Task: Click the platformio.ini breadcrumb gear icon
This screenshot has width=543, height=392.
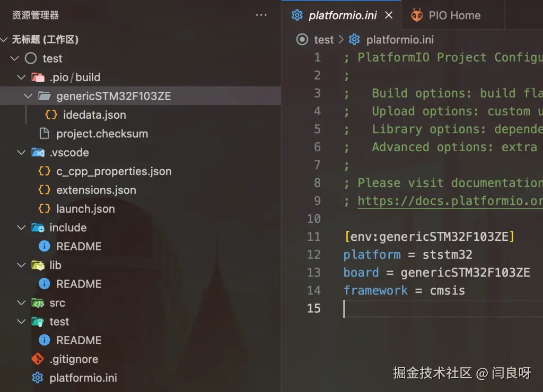Action: tap(354, 39)
